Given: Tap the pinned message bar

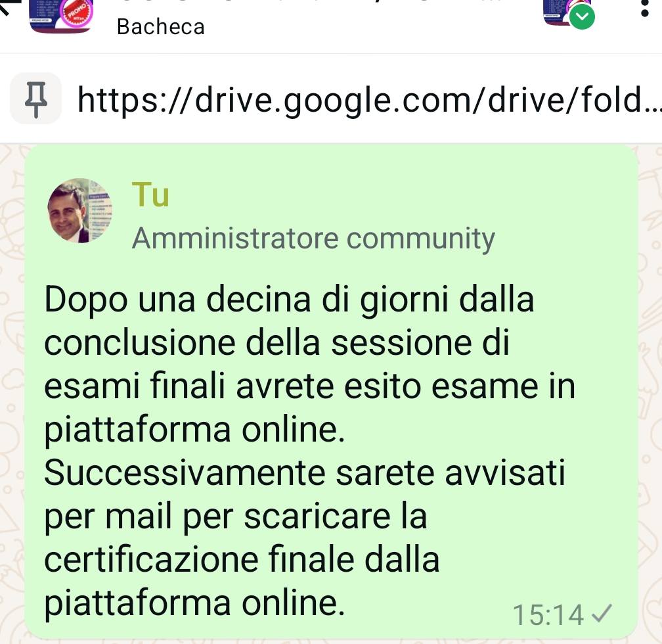Looking at the screenshot, I should point(331,99).
